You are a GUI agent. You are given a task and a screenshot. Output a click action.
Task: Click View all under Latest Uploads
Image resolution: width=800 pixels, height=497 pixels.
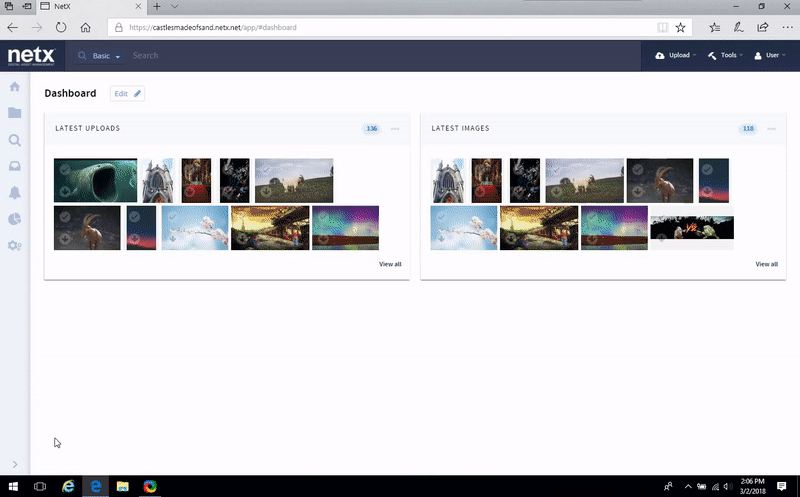(x=390, y=264)
